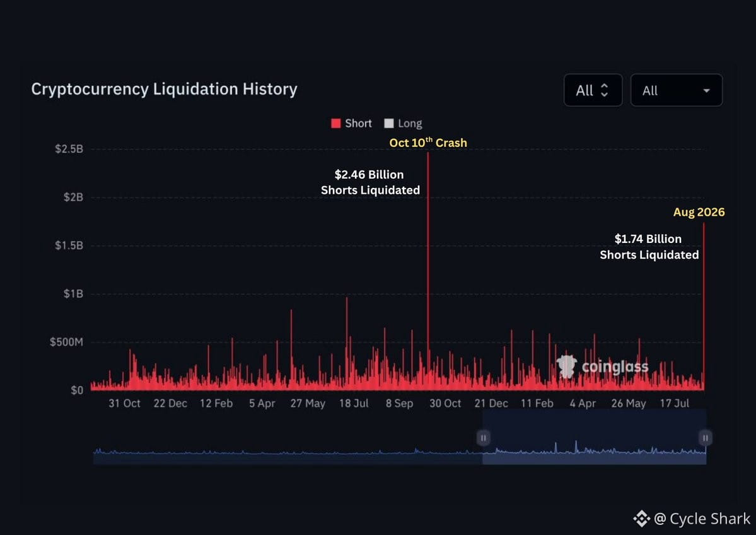Click the $500M y-axis label
Viewport: 756px width, 535px height.
pos(67,342)
